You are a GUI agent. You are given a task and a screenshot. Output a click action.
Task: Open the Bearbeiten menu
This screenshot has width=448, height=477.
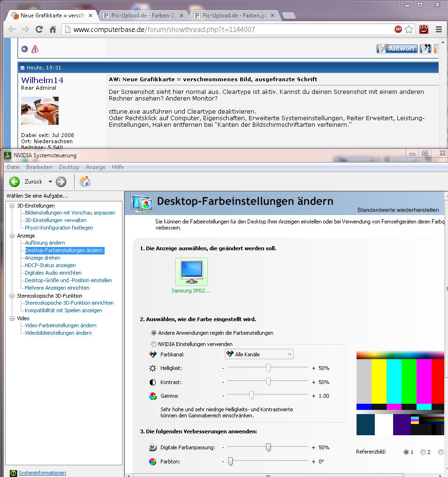(x=39, y=167)
